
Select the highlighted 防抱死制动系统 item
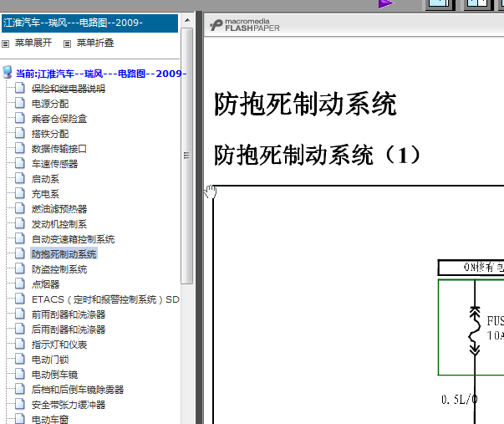click(64, 254)
